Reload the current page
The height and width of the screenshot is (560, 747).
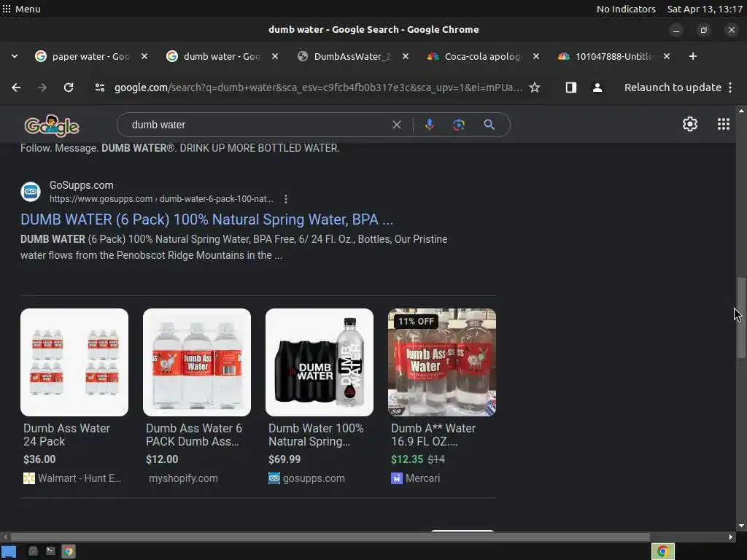click(69, 87)
